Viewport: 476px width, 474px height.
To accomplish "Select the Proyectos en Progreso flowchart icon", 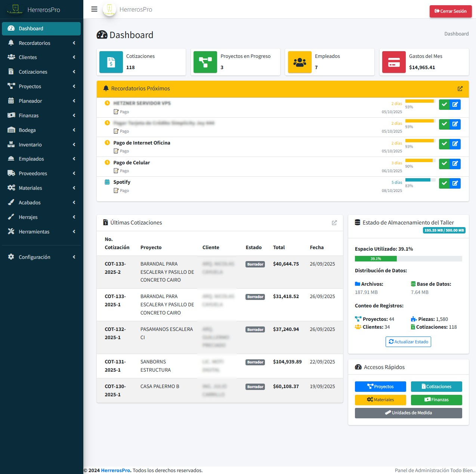I will point(205,62).
